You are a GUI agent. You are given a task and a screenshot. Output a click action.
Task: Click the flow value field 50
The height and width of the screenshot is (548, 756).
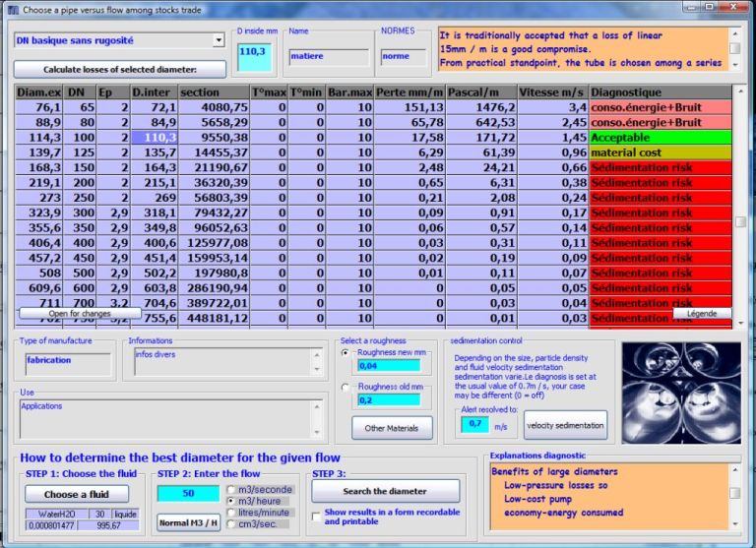point(188,493)
